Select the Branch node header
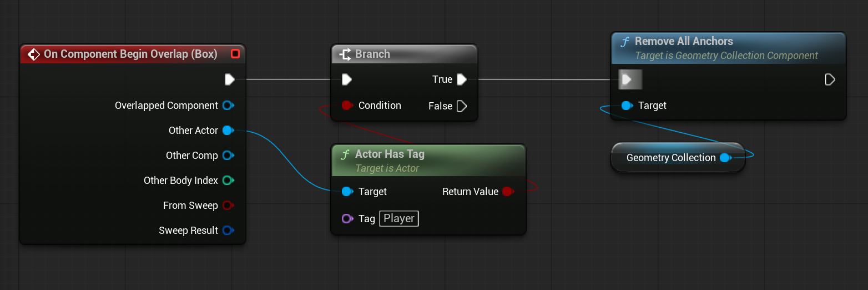868x290 pixels. [404, 54]
